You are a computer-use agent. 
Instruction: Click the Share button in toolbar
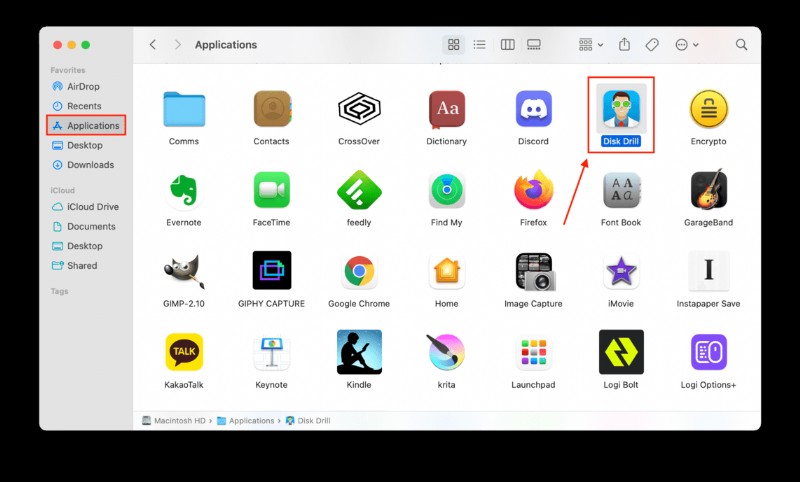pos(625,45)
